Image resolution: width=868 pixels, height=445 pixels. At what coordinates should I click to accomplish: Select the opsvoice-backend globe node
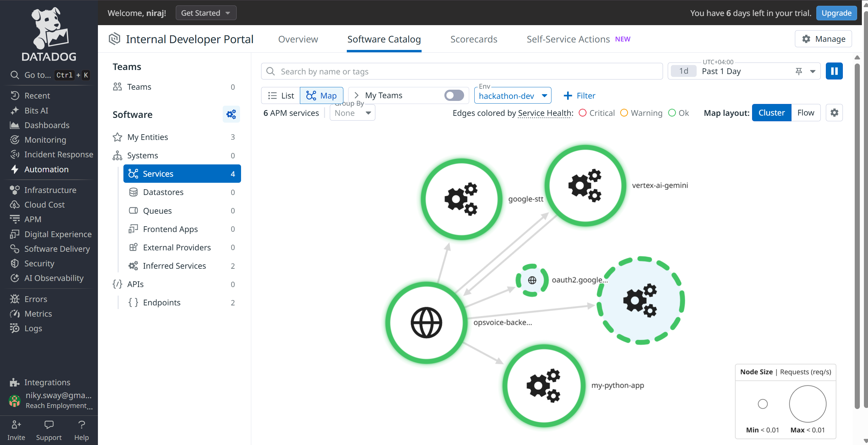pyautogui.click(x=426, y=323)
